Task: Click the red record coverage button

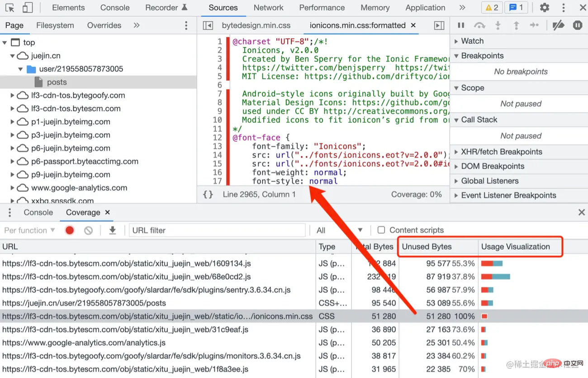Action: click(70, 230)
